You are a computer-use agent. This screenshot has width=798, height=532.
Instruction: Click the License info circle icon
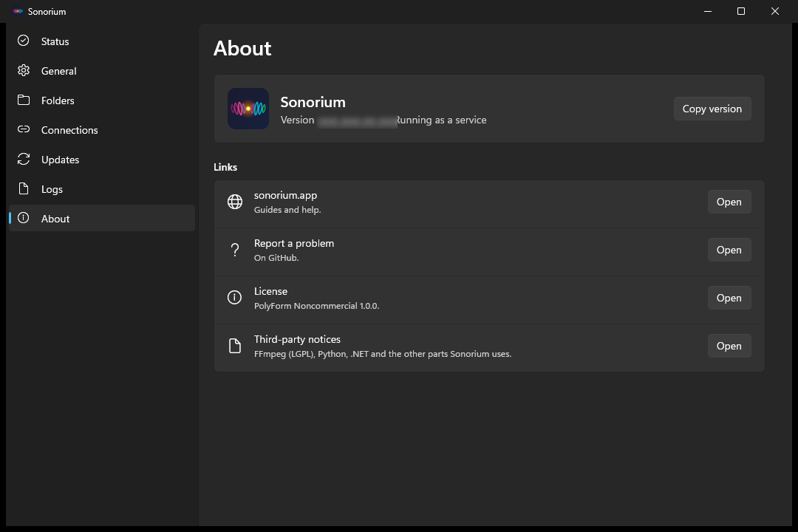pyautogui.click(x=235, y=297)
